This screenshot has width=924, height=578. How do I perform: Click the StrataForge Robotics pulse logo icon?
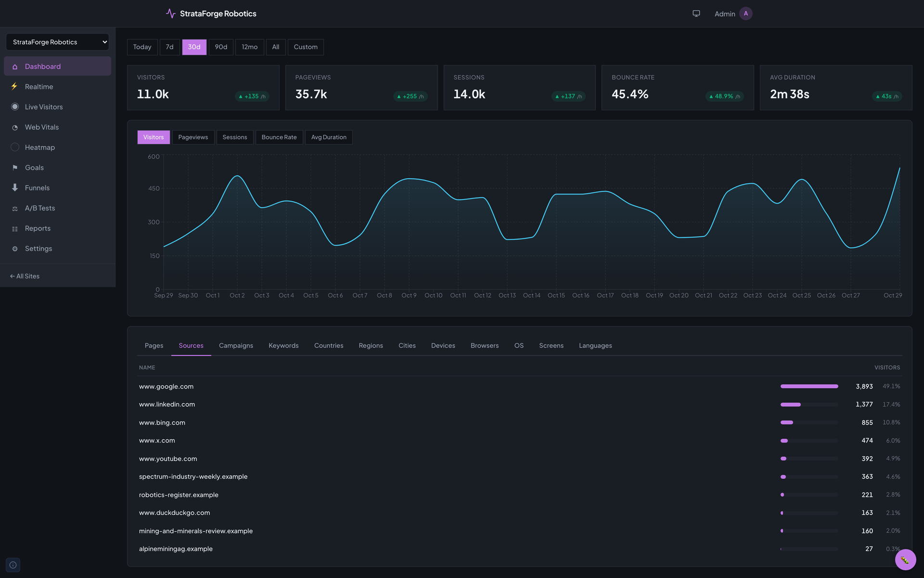[x=170, y=13]
